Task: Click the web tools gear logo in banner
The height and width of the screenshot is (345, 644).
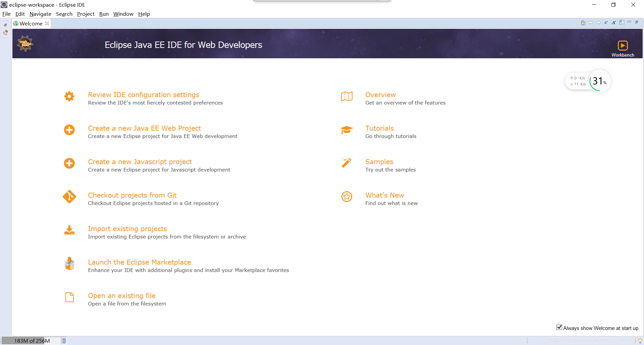Action: [25, 44]
